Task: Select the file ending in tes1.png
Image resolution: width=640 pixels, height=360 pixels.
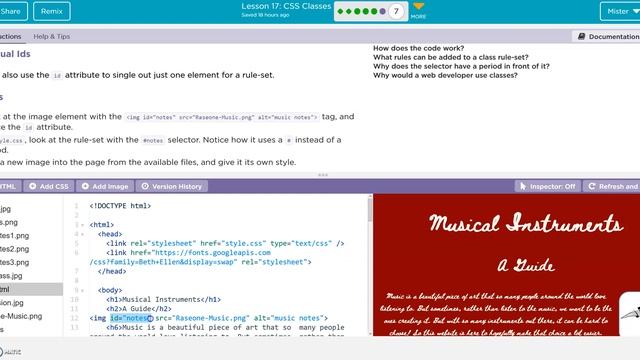Action: coord(15,236)
